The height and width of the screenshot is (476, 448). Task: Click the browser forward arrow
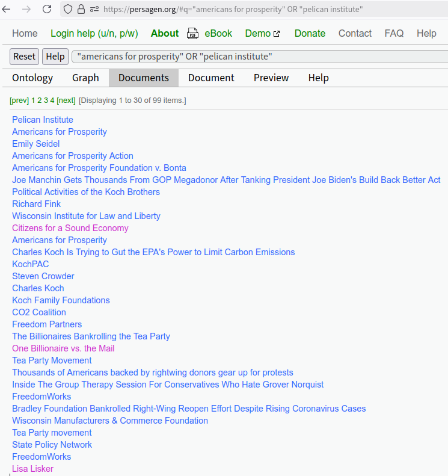click(x=26, y=9)
